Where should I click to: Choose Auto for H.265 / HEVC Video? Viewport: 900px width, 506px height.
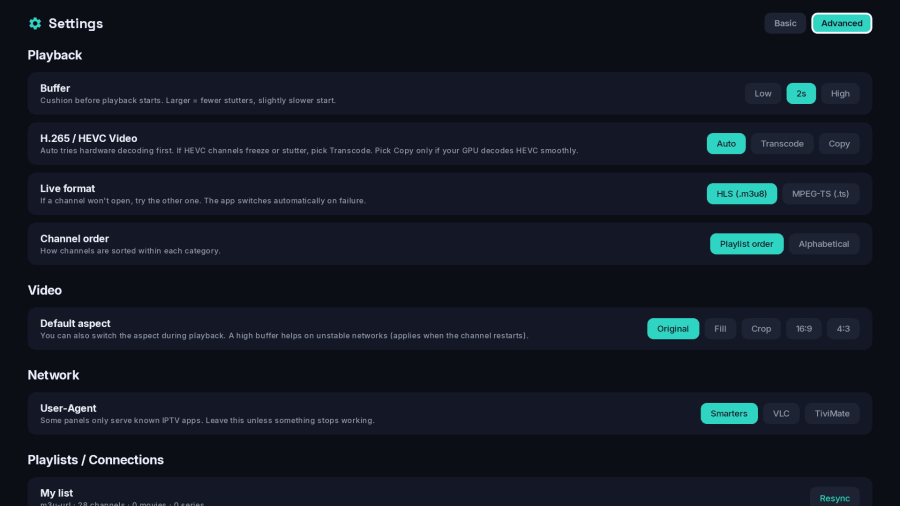point(726,143)
